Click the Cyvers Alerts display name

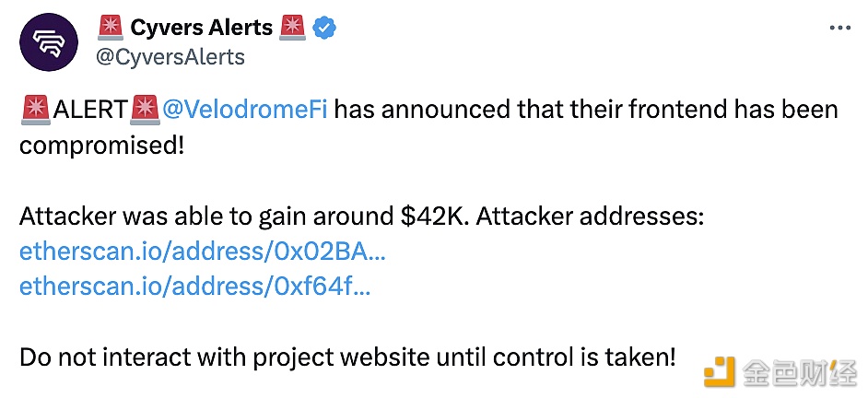click(x=202, y=27)
